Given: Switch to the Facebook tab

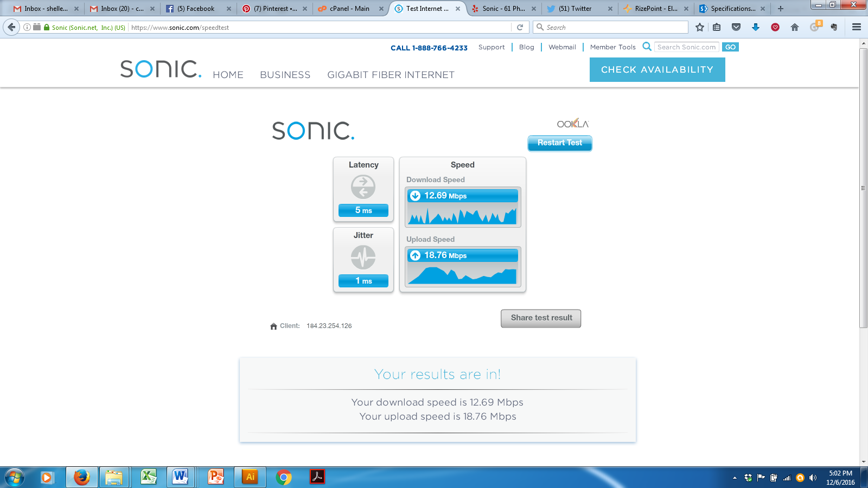Looking at the screenshot, I should (199, 9).
